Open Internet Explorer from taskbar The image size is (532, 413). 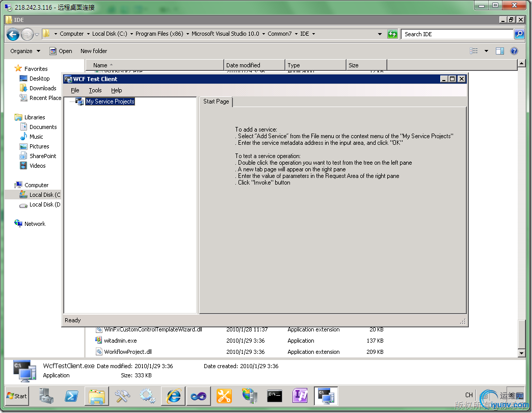coord(173,396)
